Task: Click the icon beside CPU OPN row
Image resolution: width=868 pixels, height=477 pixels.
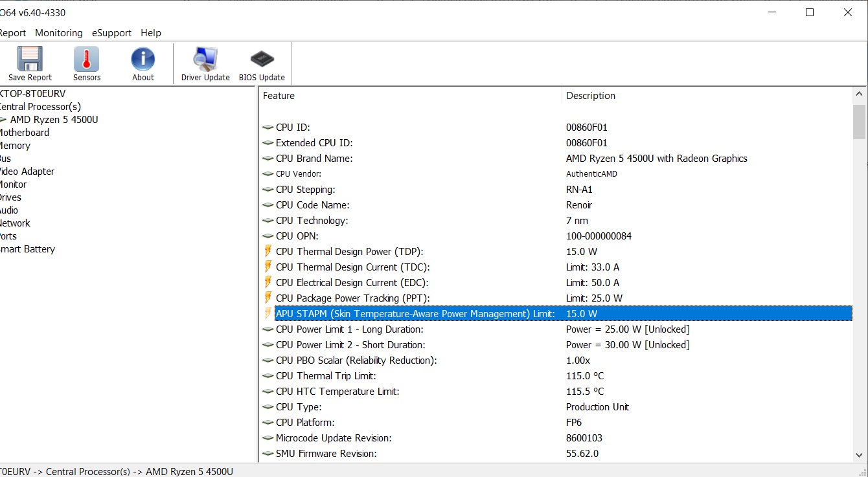Action: [x=268, y=236]
